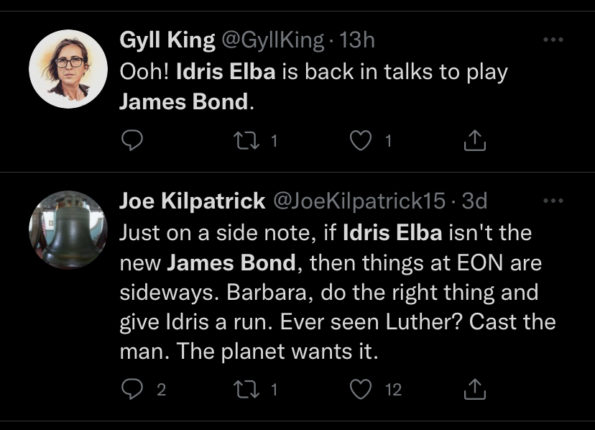
Task: Open more options on Gyll King's tweet
Action: coord(553,39)
